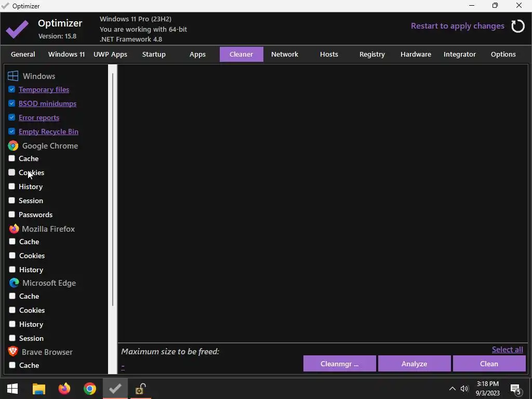Check Microsoft Edge Cache checkbox
This screenshot has width=532, height=399.
[x=12, y=296]
